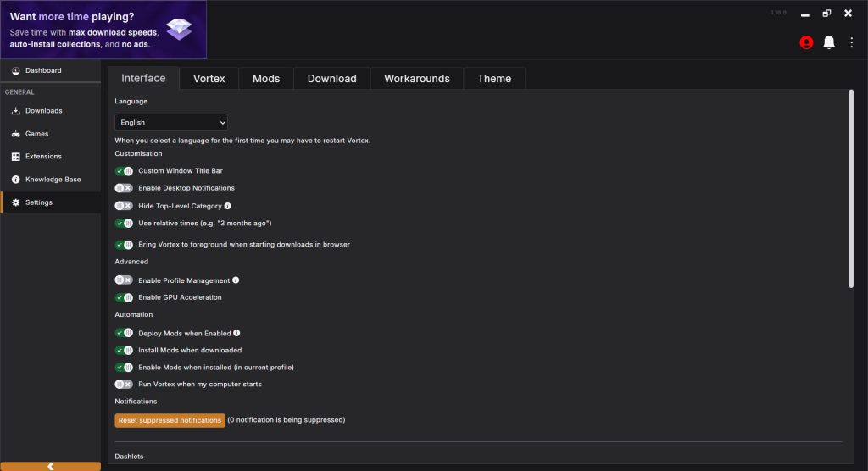Restore down the Vortex window
Screen dimensions: 868x471
pos(826,14)
